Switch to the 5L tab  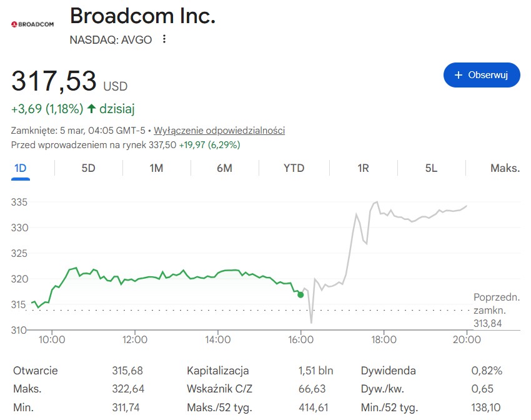tap(431, 168)
